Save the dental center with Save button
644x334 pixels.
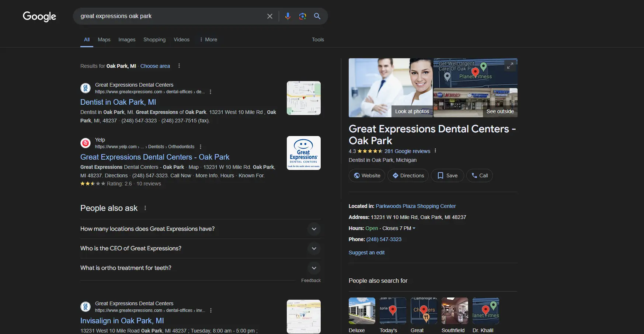coord(448,175)
